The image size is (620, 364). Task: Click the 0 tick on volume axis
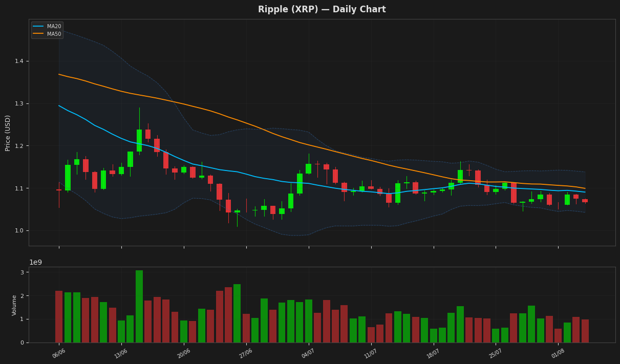tap(23, 342)
